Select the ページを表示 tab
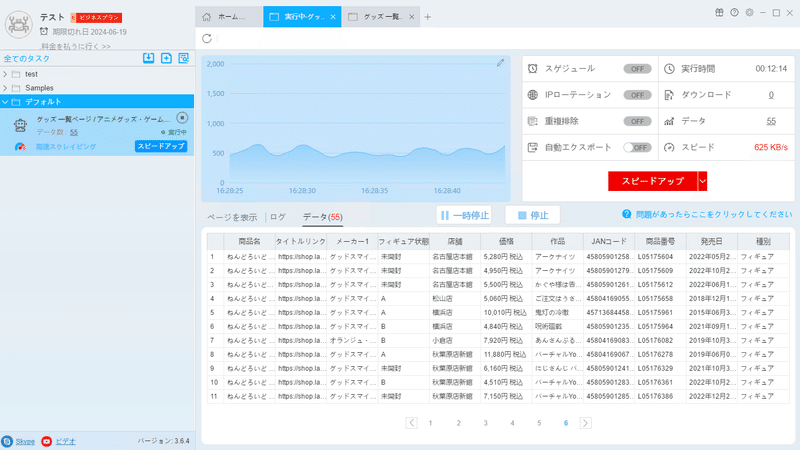Screen dimensions: 800x450 232,217
